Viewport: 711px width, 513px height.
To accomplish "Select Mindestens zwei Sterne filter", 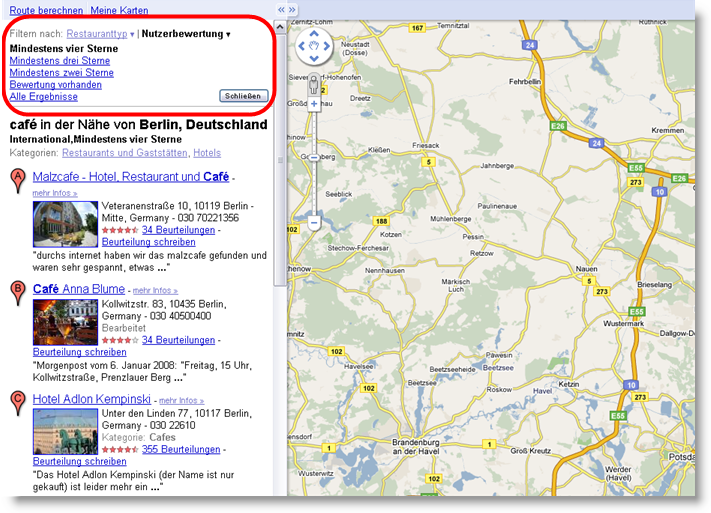I will [62, 73].
